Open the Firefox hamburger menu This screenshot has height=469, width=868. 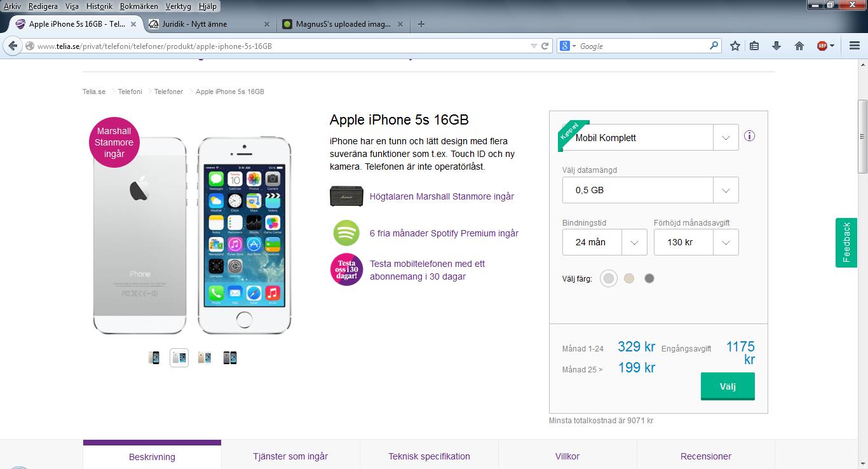pyautogui.click(x=854, y=46)
